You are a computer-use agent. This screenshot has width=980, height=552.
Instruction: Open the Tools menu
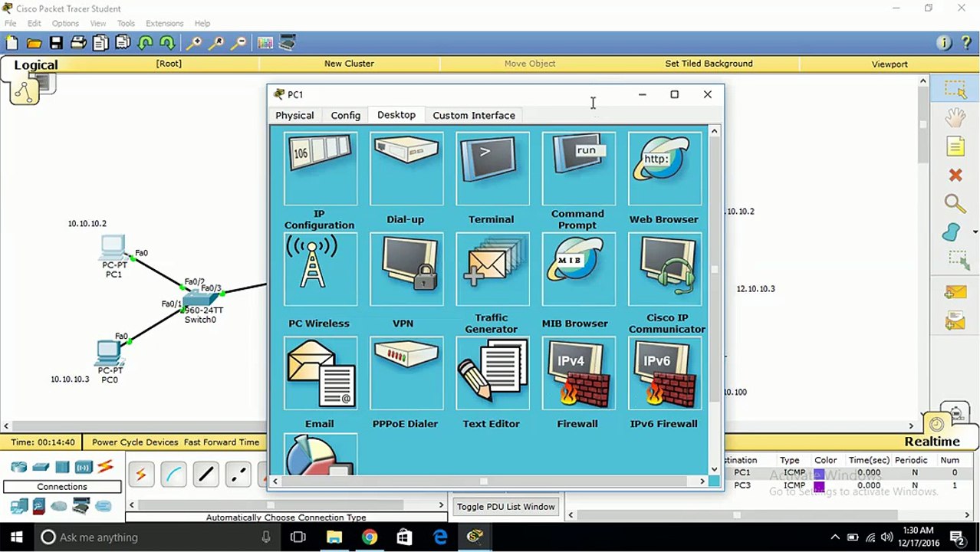[x=126, y=23]
